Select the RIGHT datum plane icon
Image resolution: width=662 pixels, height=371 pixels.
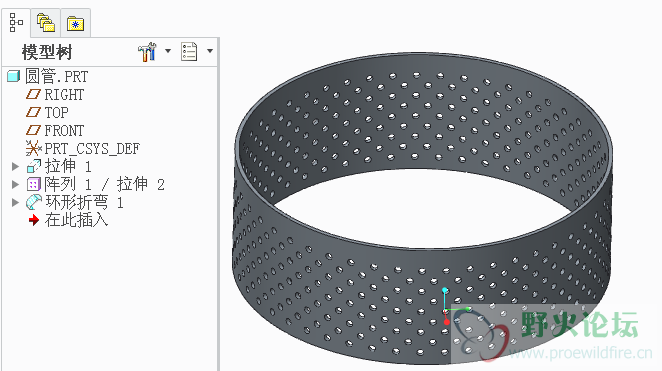tap(33, 95)
